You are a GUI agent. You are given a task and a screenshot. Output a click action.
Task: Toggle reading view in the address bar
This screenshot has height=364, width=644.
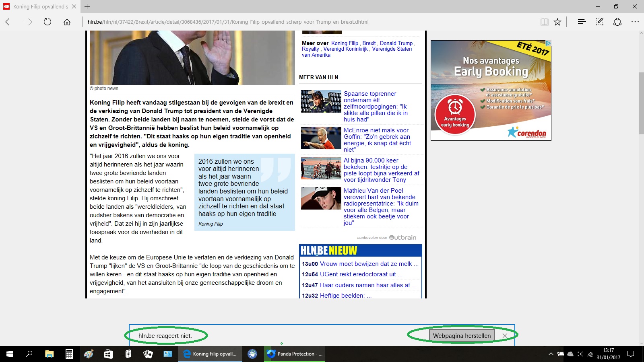pyautogui.click(x=544, y=22)
